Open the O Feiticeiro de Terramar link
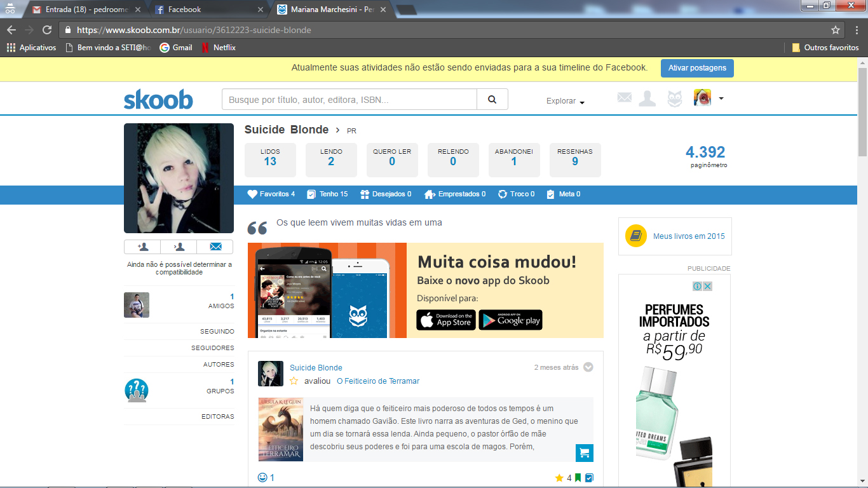 (x=378, y=381)
